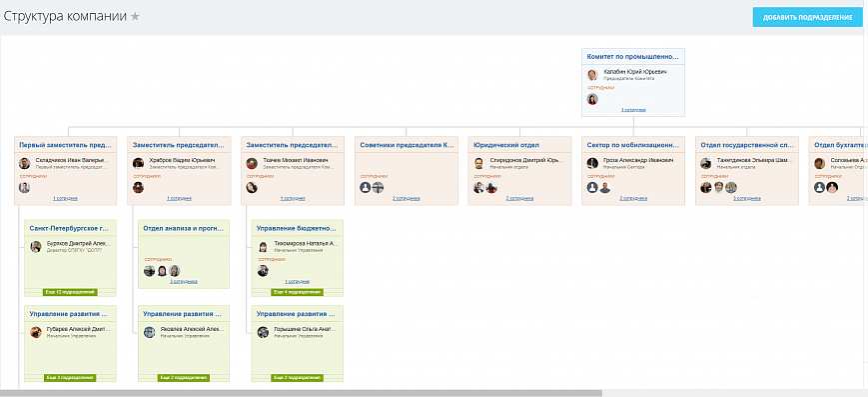The image size is (868, 397).
Task: Open Складчиков Иван's profile photo
Action: (x=24, y=164)
